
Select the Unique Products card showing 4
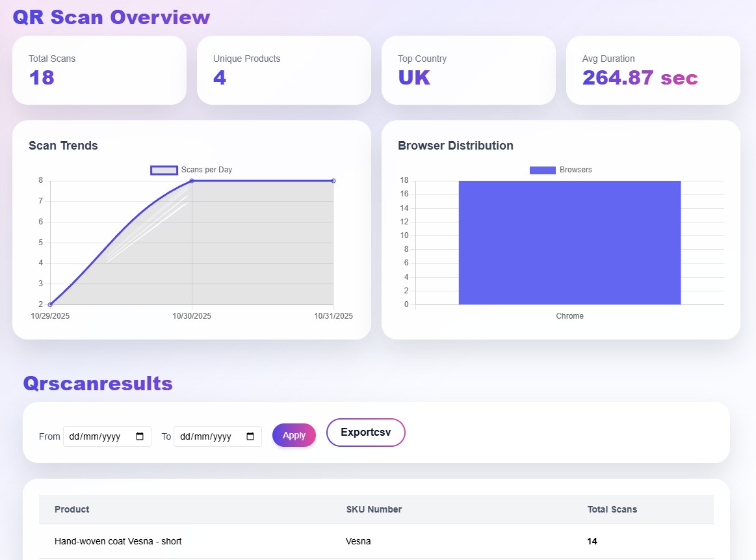[x=283, y=70]
